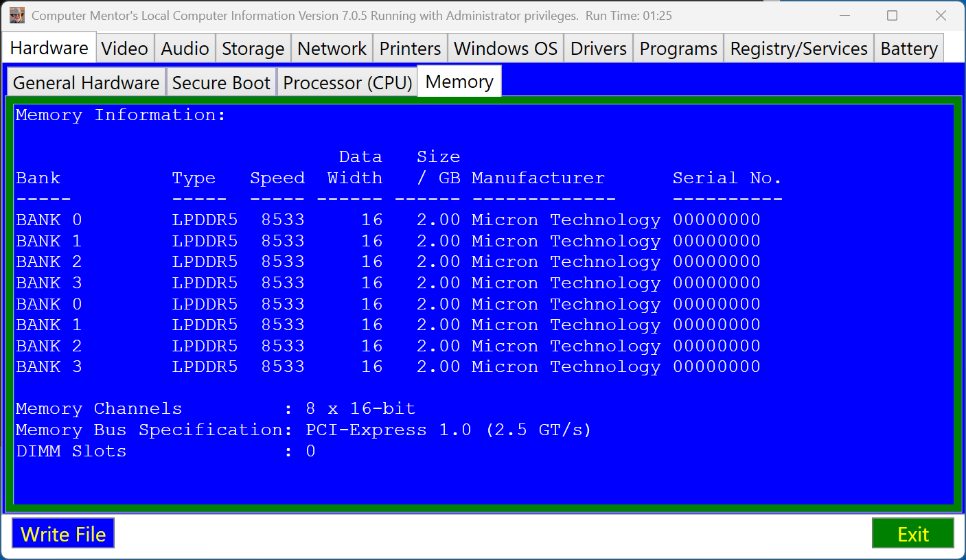Screen dimensions: 966x560
Task: Click the Memory Information heading text
Action: coord(121,115)
